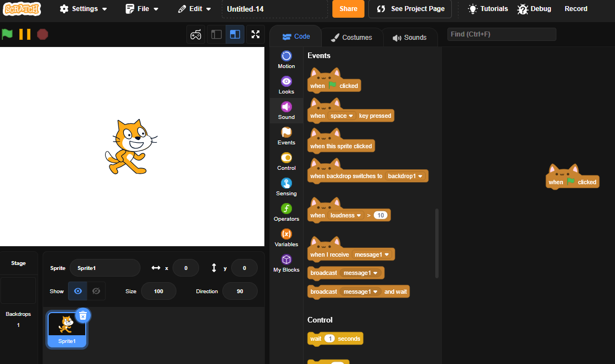Viewport: 615px width, 364px height.
Task: Click the cat sprite on the stage
Action: click(131, 147)
